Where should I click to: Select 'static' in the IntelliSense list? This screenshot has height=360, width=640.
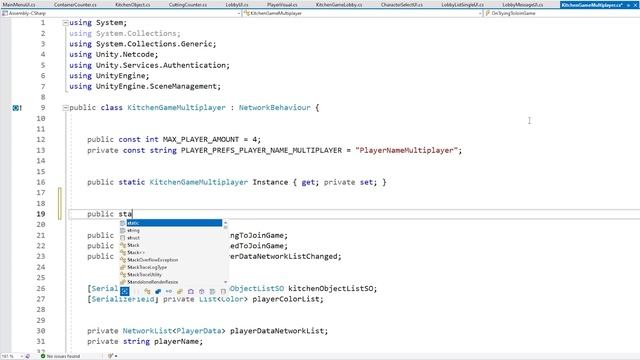pos(174,223)
